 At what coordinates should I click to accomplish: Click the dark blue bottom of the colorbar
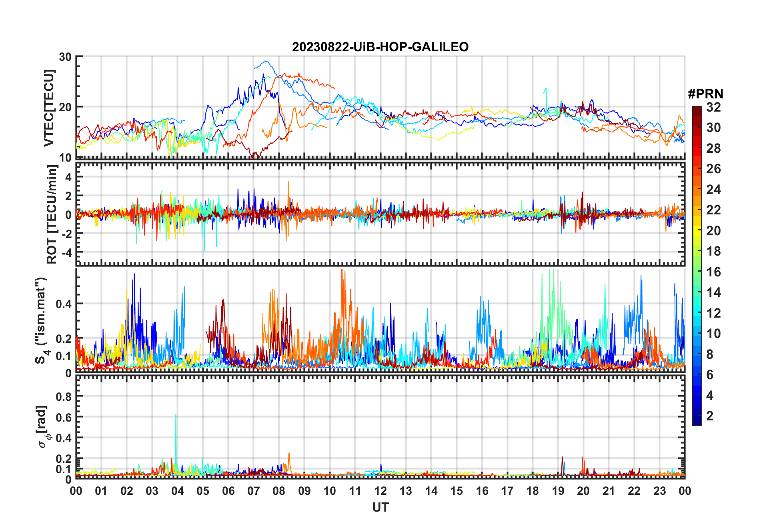click(697, 421)
